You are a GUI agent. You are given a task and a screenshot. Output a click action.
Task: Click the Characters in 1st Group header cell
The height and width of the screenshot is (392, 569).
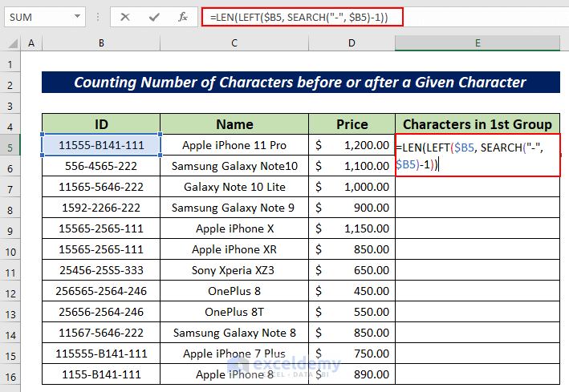point(478,124)
